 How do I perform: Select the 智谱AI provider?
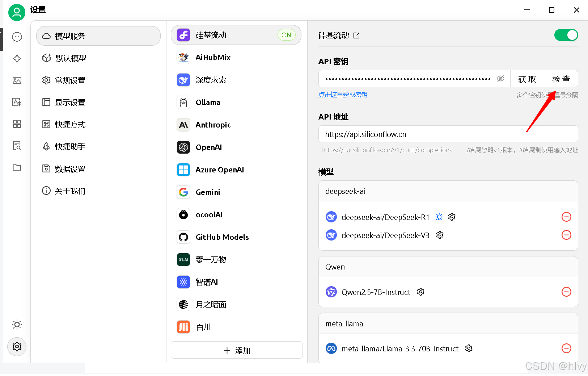tap(236, 282)
